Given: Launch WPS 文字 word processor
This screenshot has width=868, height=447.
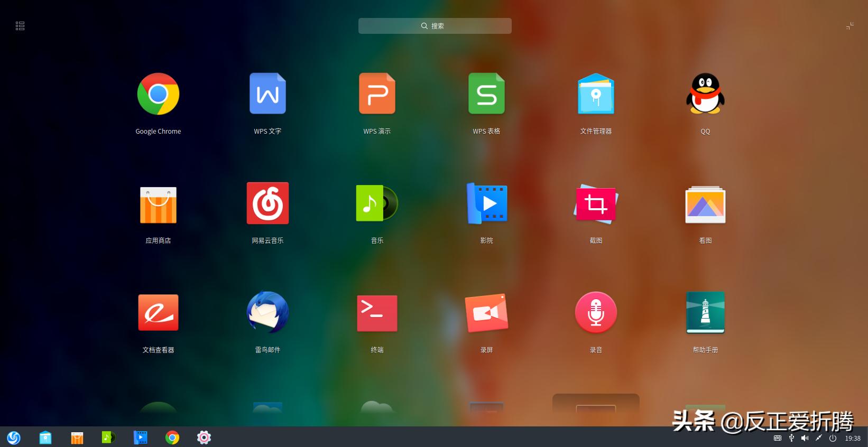Looking at the screenshot, I should click(x=267, y=94).
